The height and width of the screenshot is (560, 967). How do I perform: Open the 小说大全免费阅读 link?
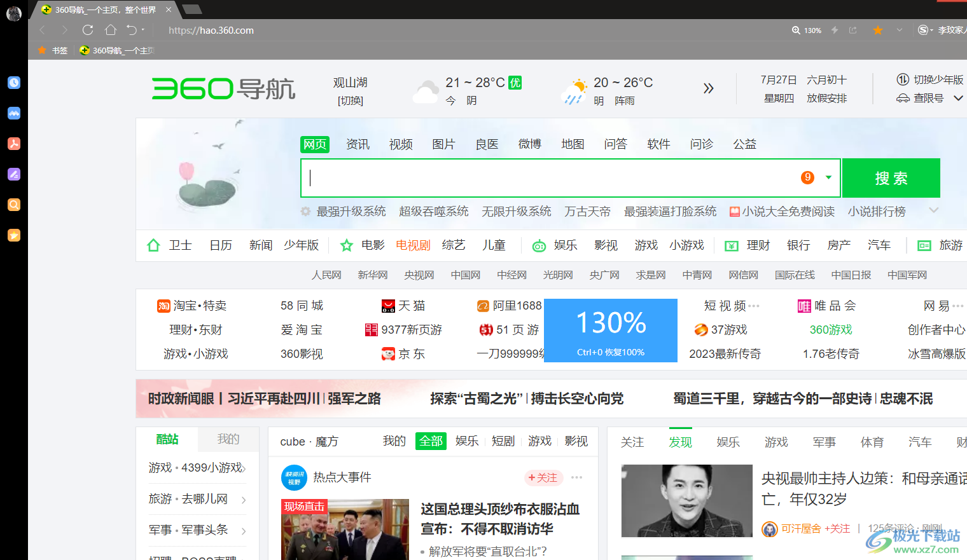click(782, 211)
